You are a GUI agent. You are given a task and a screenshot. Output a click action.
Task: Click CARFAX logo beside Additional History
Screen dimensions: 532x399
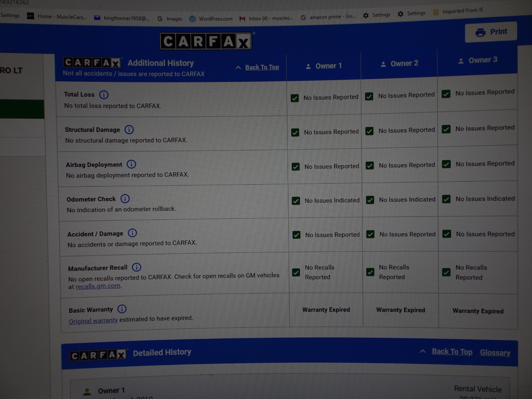coord(92,63)
